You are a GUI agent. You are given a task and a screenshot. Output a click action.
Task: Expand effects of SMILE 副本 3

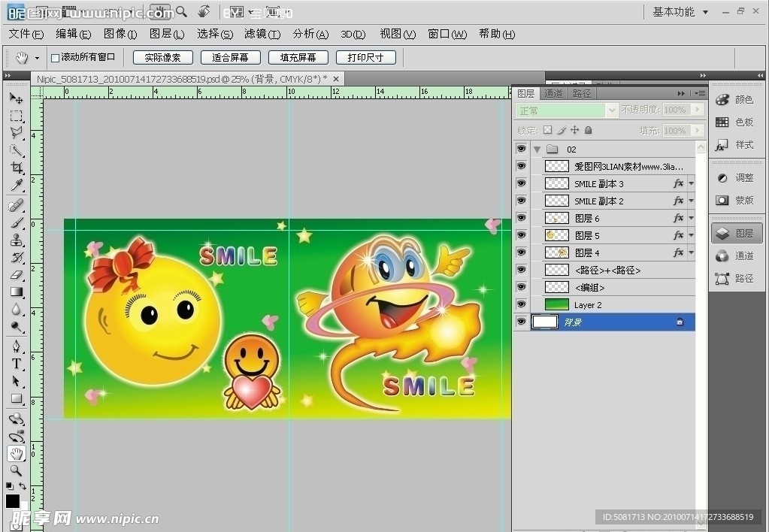(691, 183)
